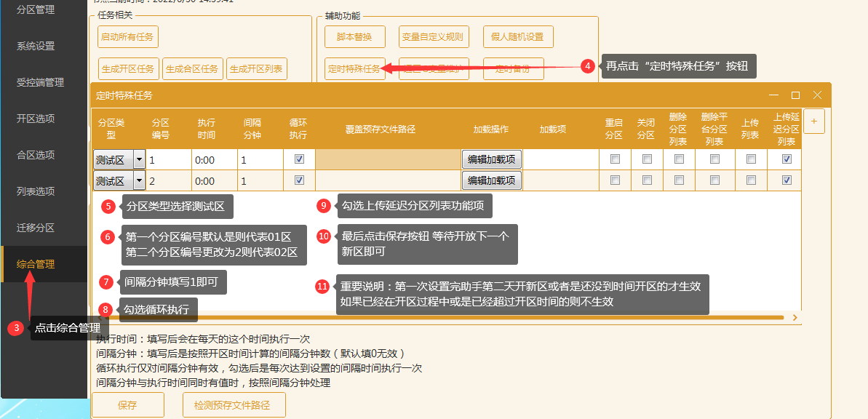The height and width of the screenshot is (419, 868).
Task: Click the 保存 button
Action: tap(127, 405)
